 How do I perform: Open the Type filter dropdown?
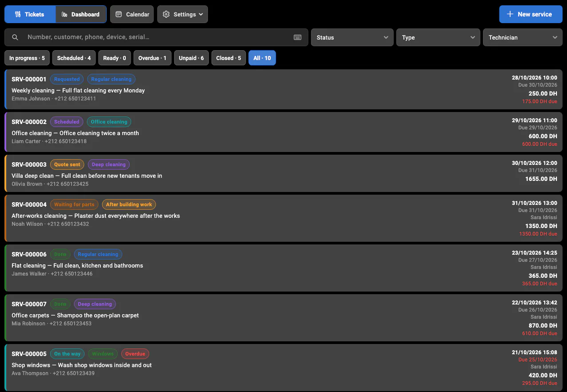click(x=438, y=37)
